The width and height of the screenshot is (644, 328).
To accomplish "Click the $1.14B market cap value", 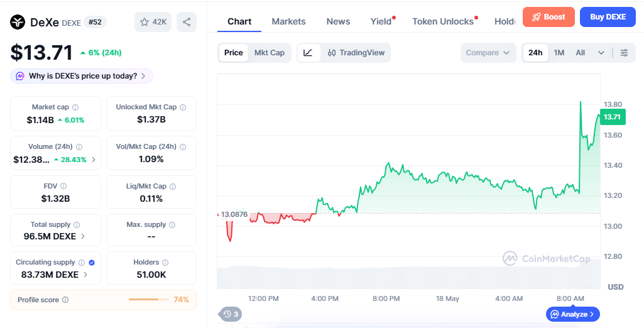I will (x=40, y=120).
